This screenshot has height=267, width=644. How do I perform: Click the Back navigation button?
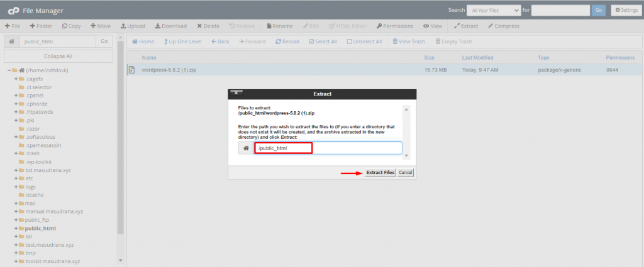point(221,41)
